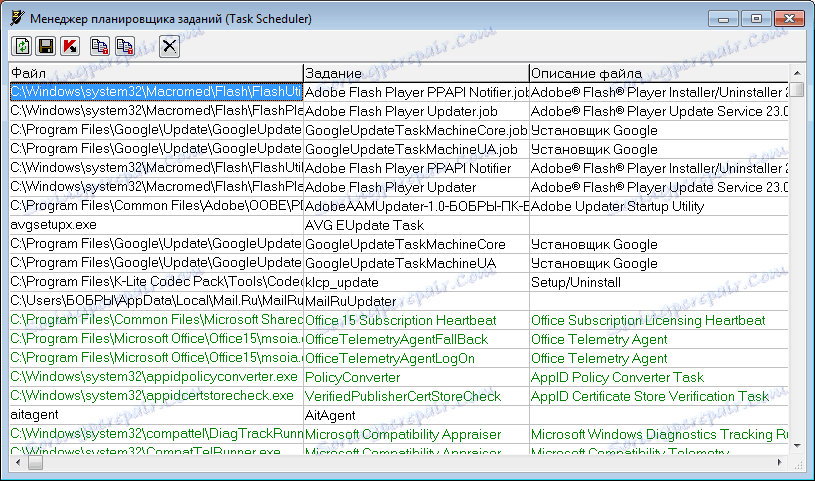
Task: Select the Office 15 Subscription Heartbeat cell
Action: tap(416, 320)
